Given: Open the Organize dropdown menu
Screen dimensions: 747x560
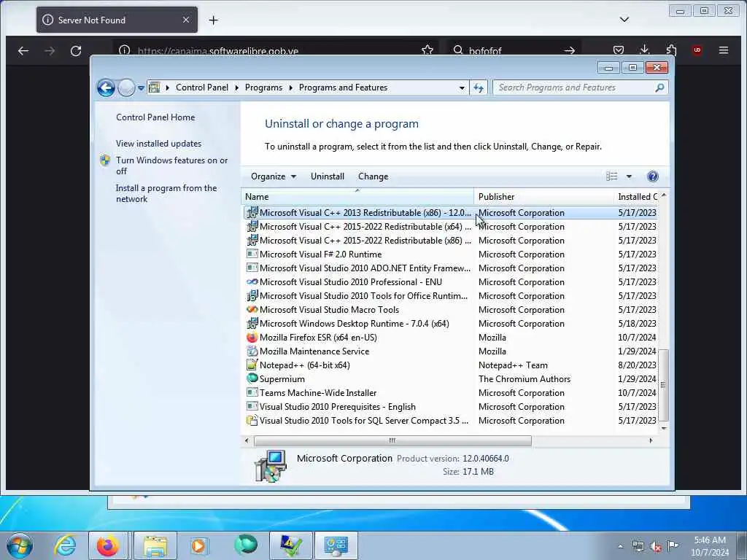Looking at the screenshot, I should (274, 176).
